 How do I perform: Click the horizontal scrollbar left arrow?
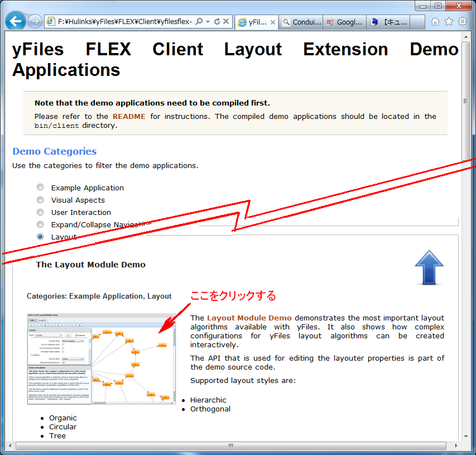click(10, 446)
